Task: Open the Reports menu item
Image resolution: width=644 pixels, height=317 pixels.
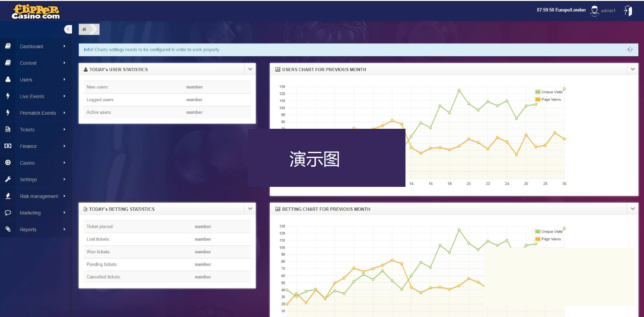Action: pyautogui.click(x=28, y=229)
